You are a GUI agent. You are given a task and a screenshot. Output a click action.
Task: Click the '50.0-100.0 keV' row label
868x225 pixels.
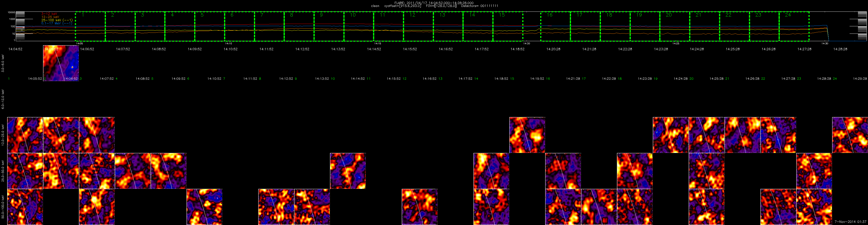(3, 207)
